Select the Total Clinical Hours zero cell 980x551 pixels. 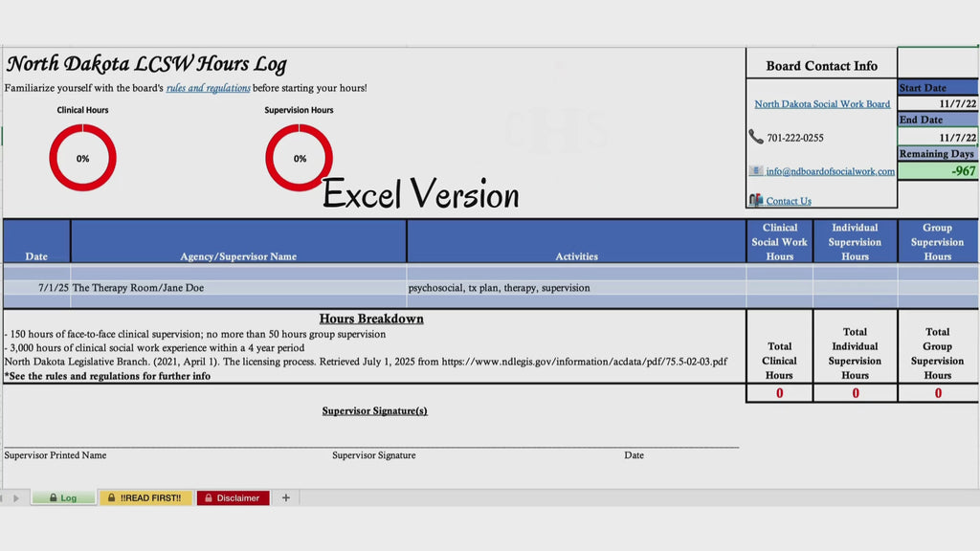[779, 393]
